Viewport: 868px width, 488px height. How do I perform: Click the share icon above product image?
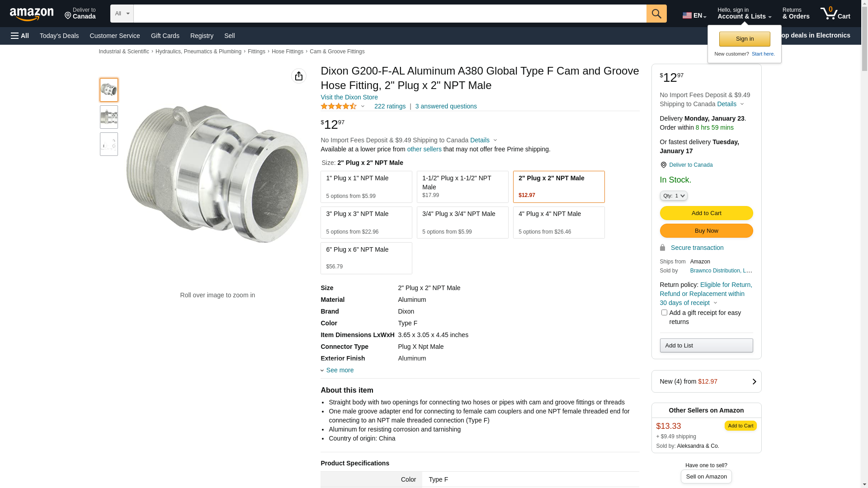pos(298,76)
